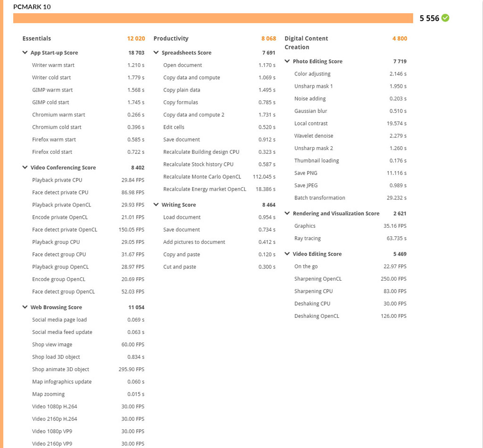This screenshot has width=483, height=448.
Task: Select the Productivity heading
Action: [x=171, y=39]
